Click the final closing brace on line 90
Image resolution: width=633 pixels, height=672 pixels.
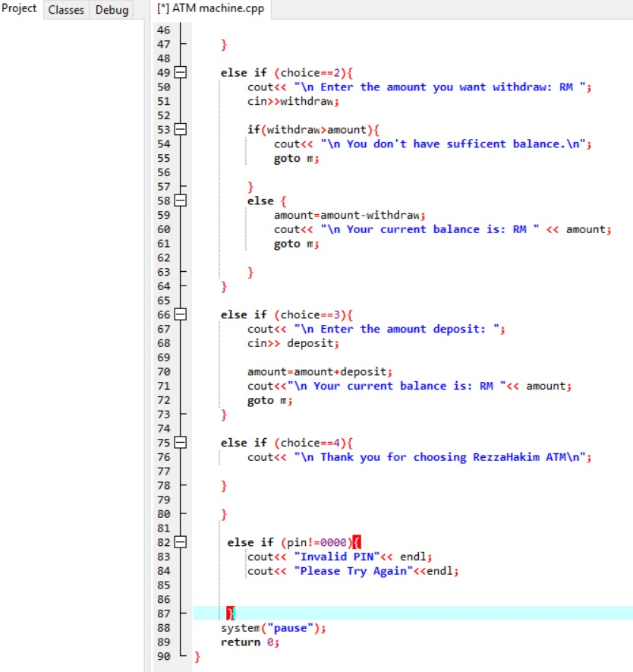[197, 656]
